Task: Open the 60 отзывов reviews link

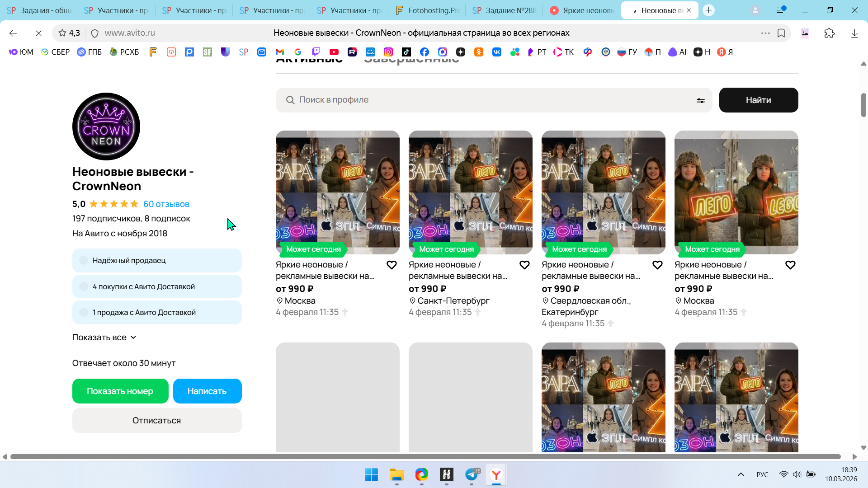Action: point(166,204)
